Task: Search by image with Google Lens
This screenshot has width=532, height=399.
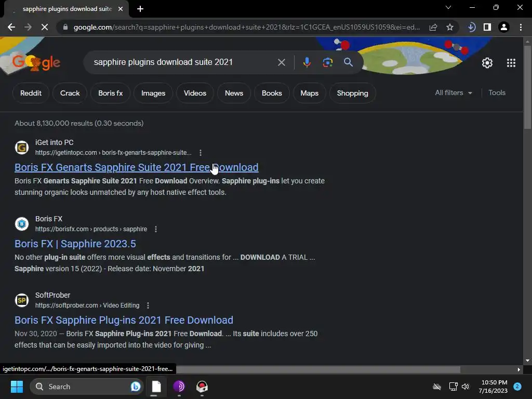Action: pyautogui.click(x=327, y=62)
